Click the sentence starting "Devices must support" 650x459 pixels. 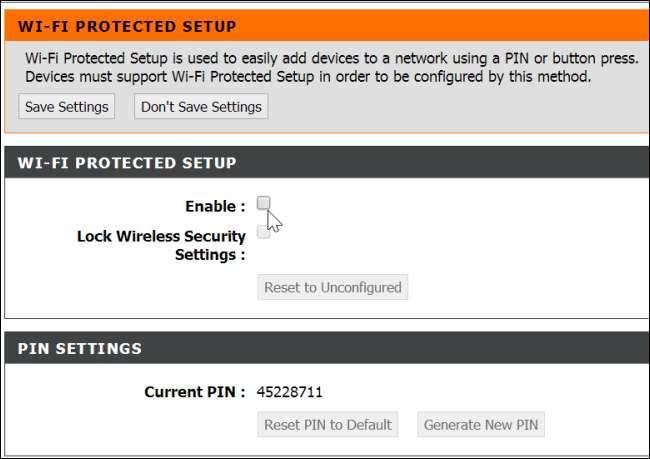coord(308,77)
